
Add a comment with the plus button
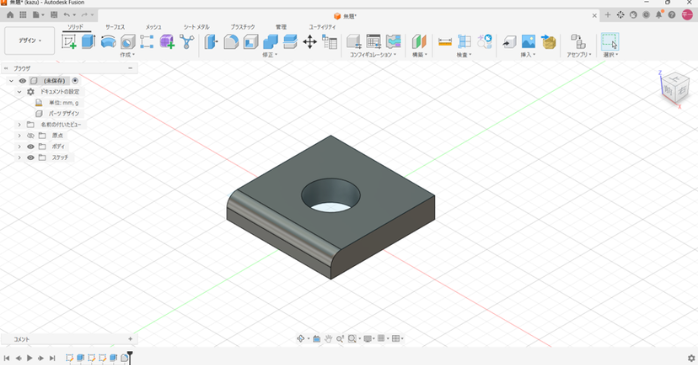[130, 339]
